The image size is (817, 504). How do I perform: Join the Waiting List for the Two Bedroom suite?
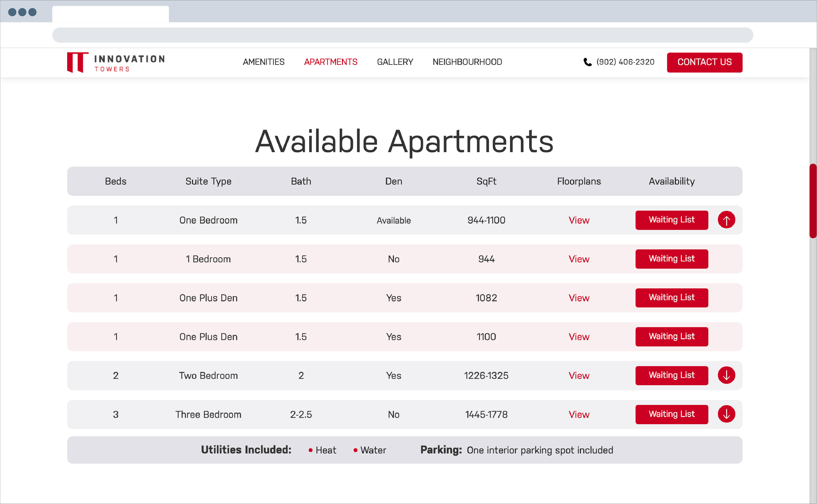coord(671,375)
